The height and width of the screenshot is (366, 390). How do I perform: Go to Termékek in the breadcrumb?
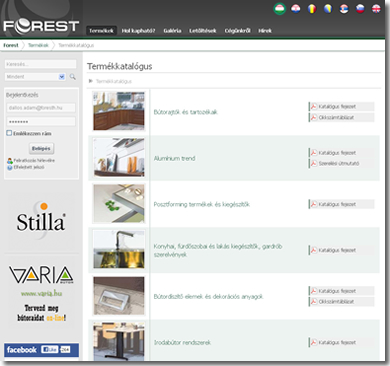tap(38, 45)
